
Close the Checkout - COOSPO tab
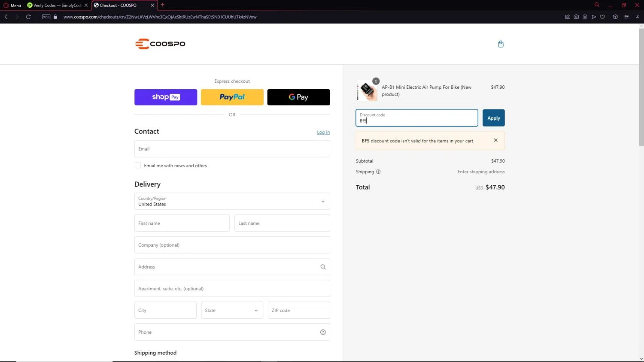(x=152, y=5)
